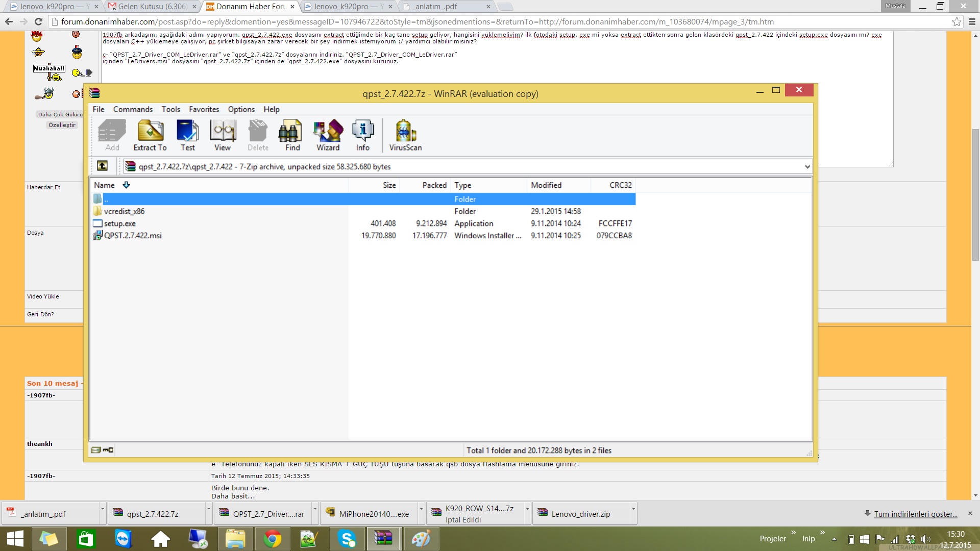The height and width of the screenshot is (551, 980).
Task: Switch to _anlatım_.pdf browser tab
Action: tap(447, 7)
